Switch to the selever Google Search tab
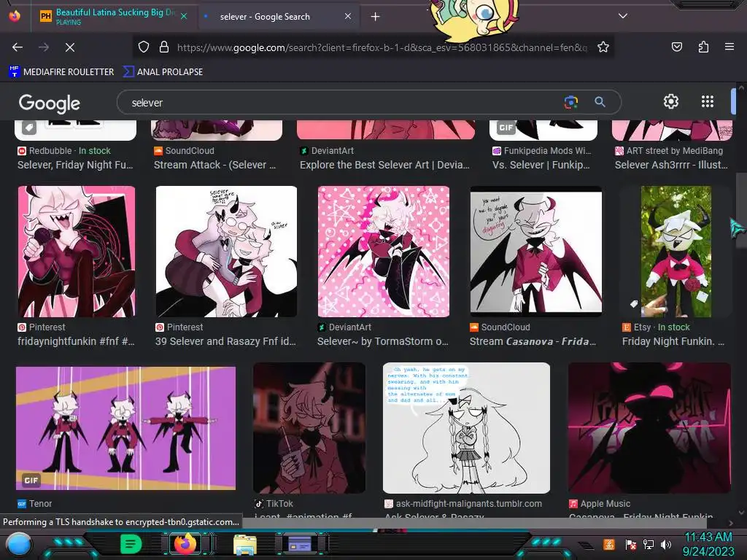This screenshot has height=560, width=747. 278,17
